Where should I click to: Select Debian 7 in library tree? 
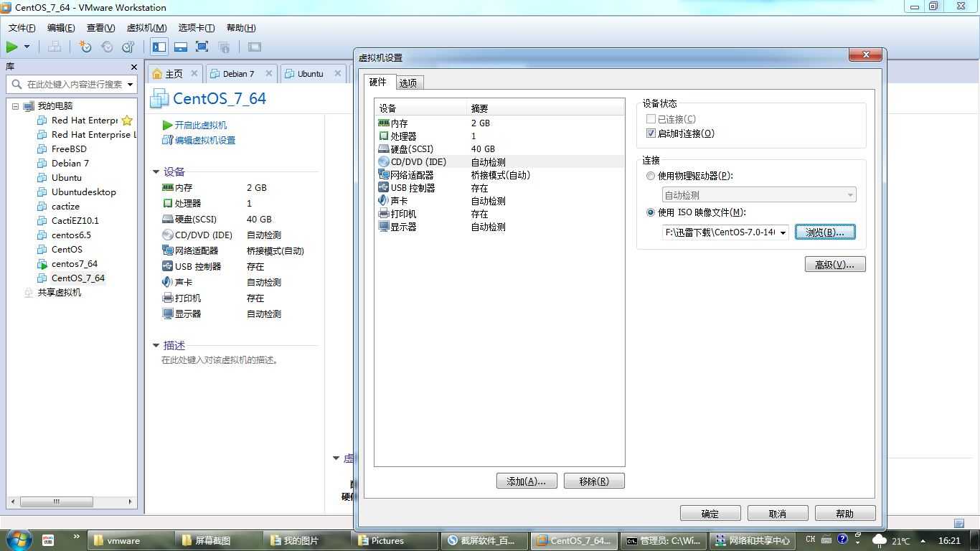tap(70, 164)
